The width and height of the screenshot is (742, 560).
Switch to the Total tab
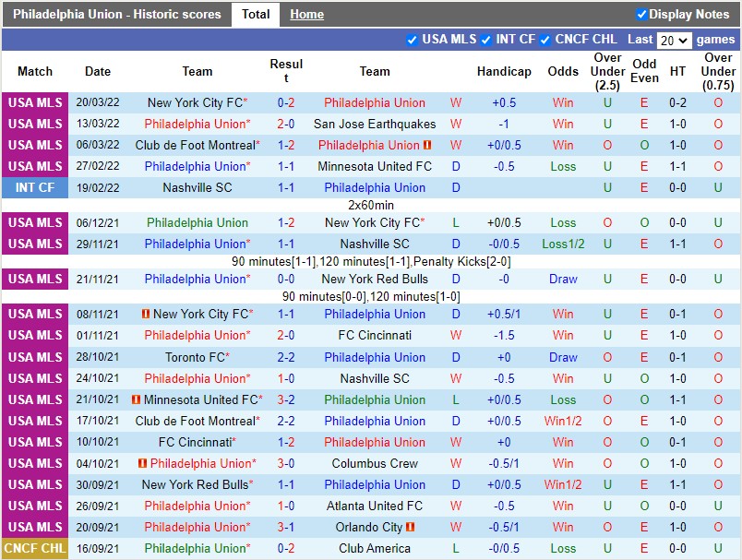click(x=256, y=14)
